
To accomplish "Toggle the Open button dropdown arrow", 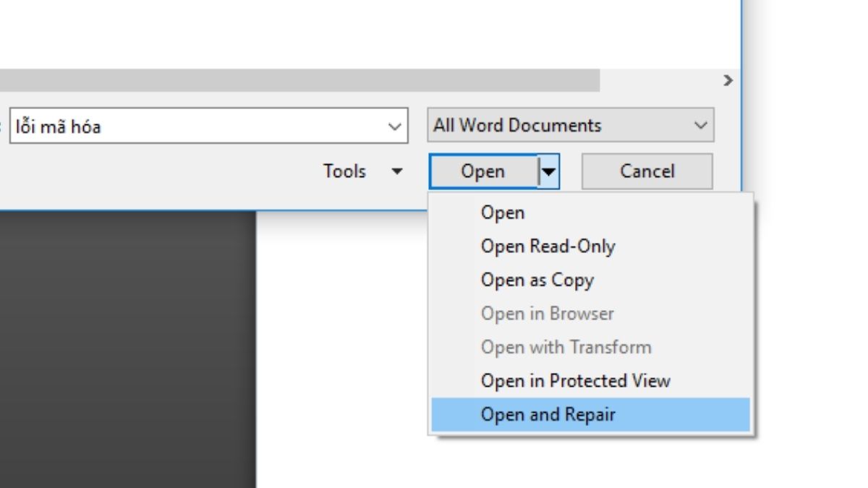I will click(x=549, y=171).
